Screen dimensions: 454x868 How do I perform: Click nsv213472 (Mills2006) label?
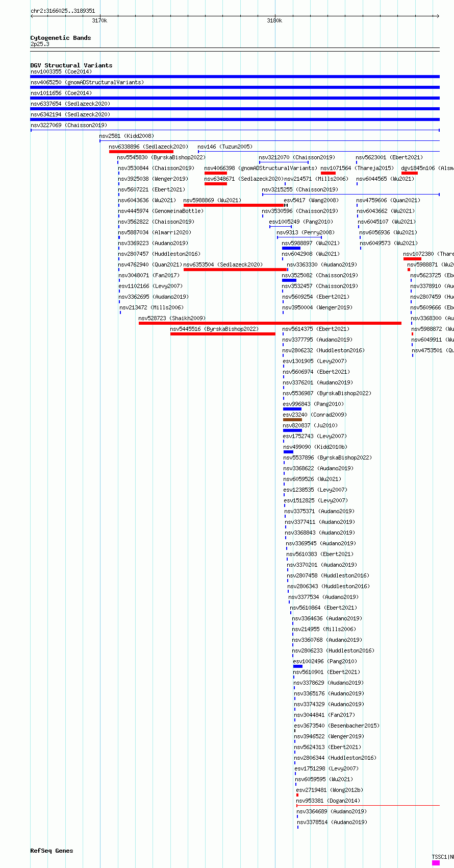coord(152,307)
